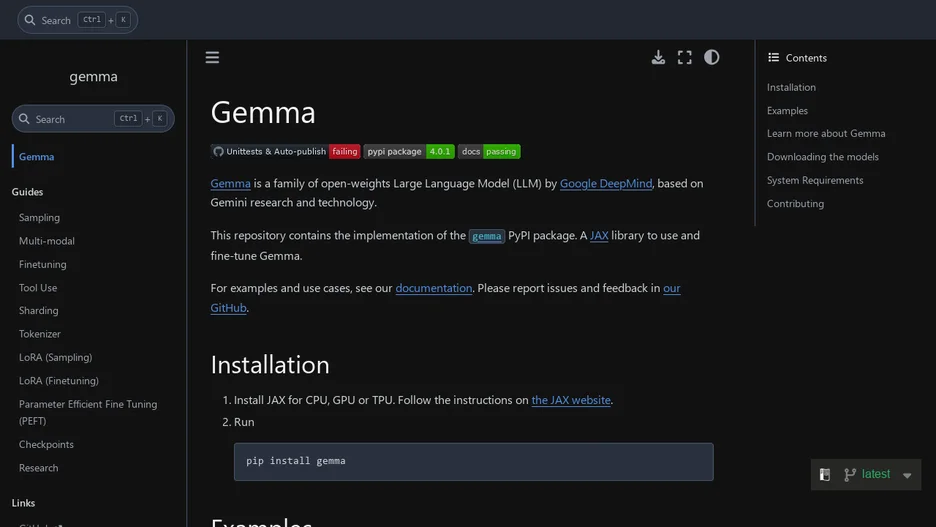This screenshot has height=527, width=936.
Task: Open the LoRA (Finetuning) guide
Action: [58, 380]
